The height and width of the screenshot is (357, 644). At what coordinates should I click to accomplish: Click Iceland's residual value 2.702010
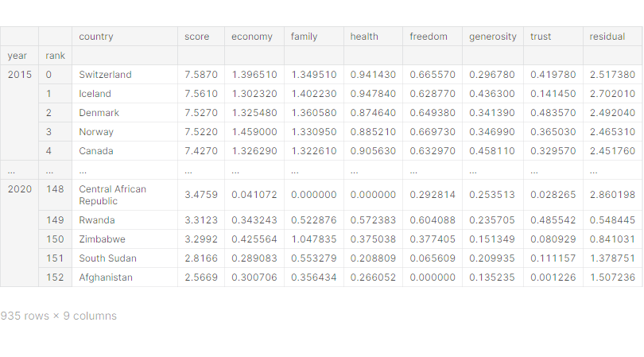[x=612, y=94]
